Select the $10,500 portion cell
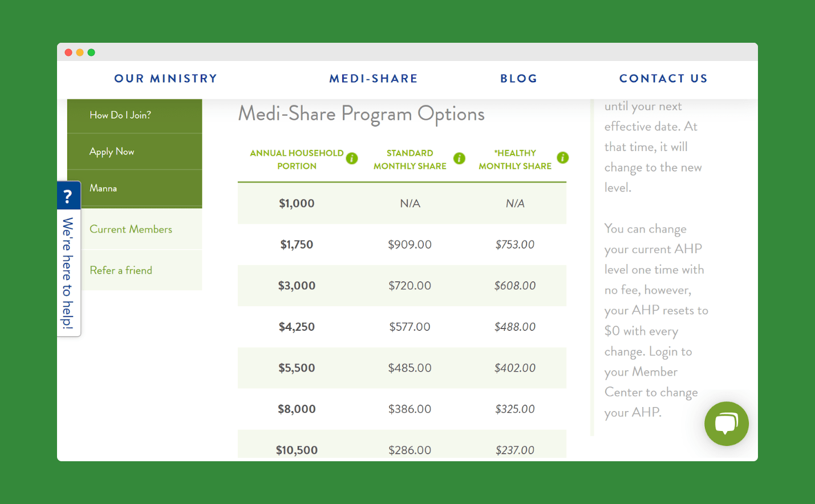The width and height of the screenshot is (815, 504). point(297,450)
